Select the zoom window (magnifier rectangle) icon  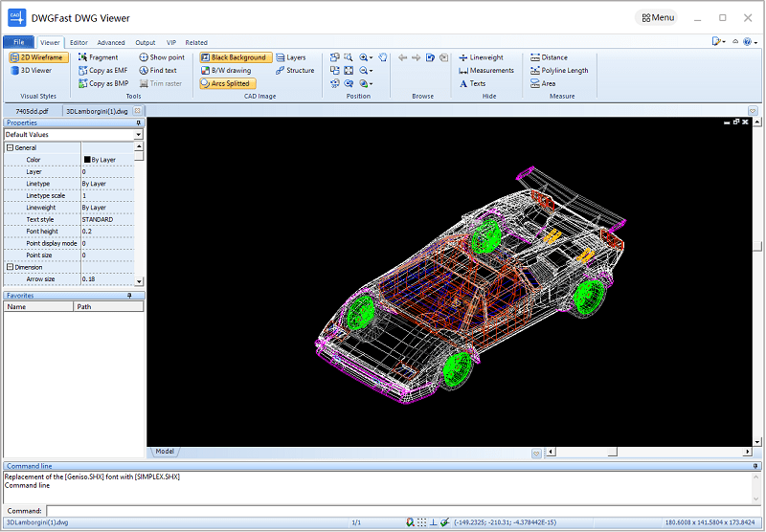pos(349,57)
